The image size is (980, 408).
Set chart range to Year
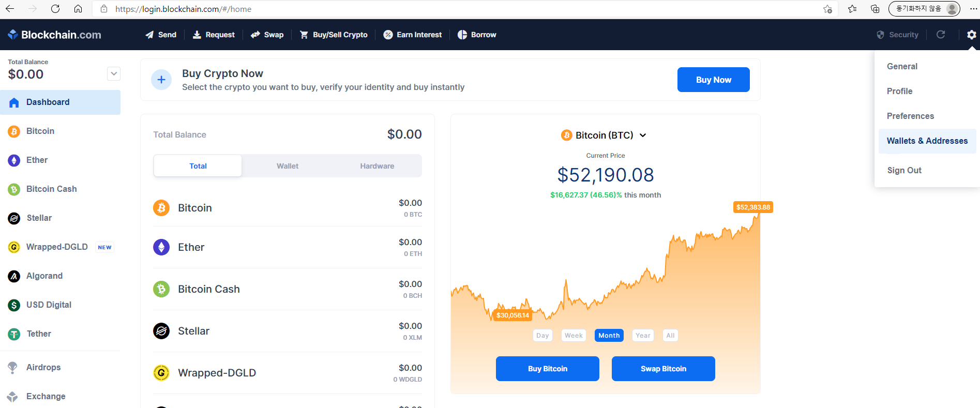tap(643, 335)
